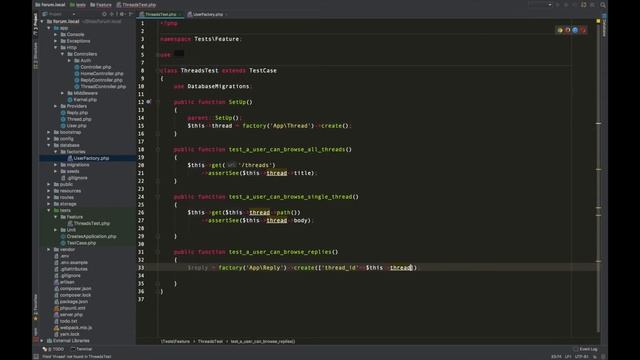The height and width of the screenshot is (360, 640).
Task: Expand the migrations folder
Action: point(56,165)
